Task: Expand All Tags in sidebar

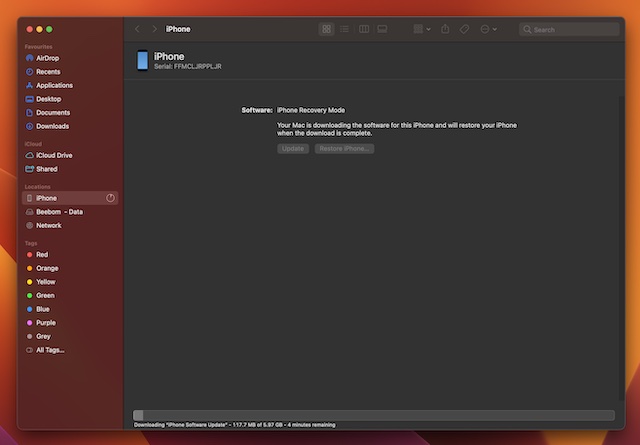Action: pyautogui.click(x=50, y=350)
